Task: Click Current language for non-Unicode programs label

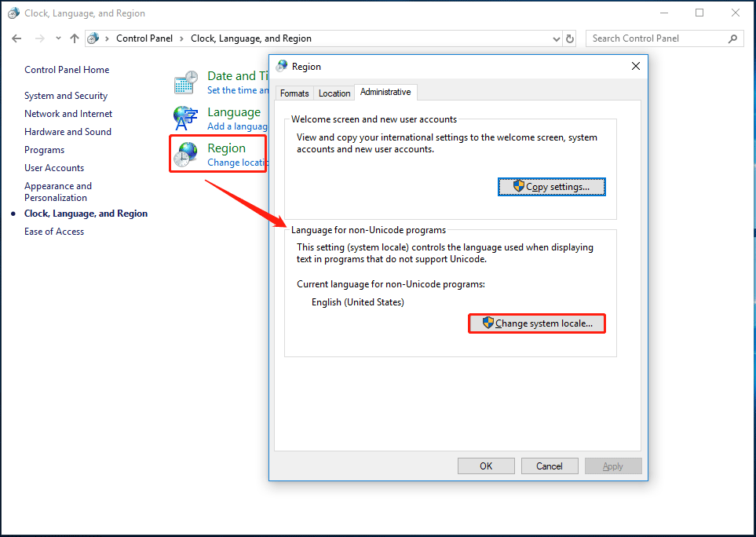Action: tap(391, 284)
